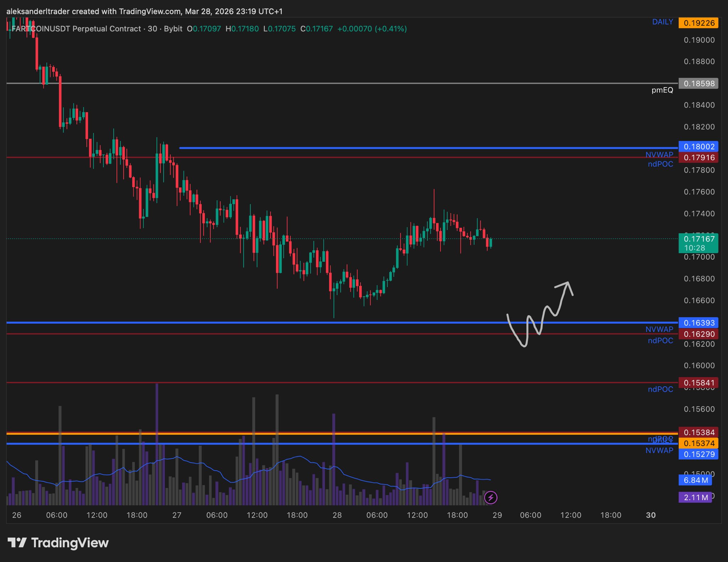Click the 30 date marker on time axis

[651, 515]
